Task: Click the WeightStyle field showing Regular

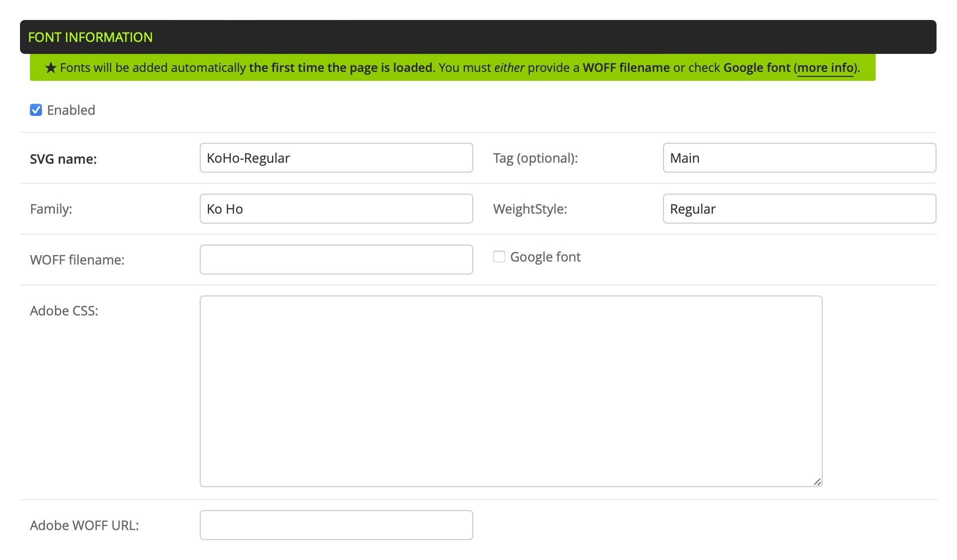Action: tap(799, 209)
